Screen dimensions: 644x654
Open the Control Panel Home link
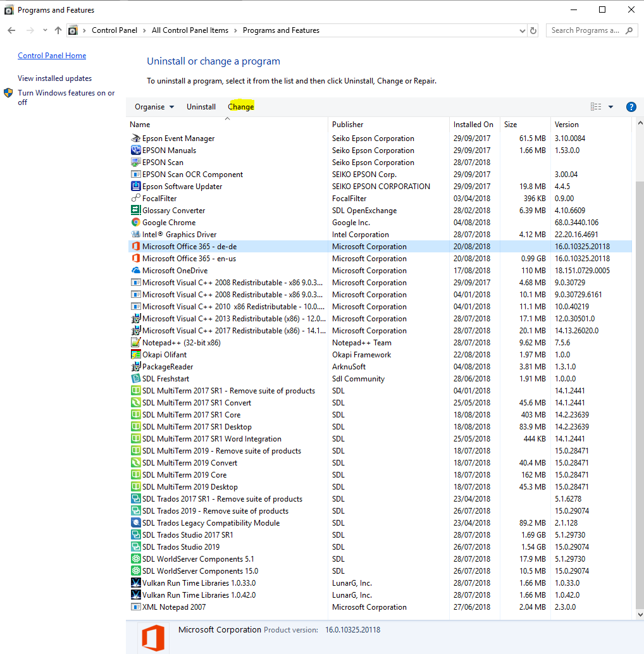(x=52, y=56)
